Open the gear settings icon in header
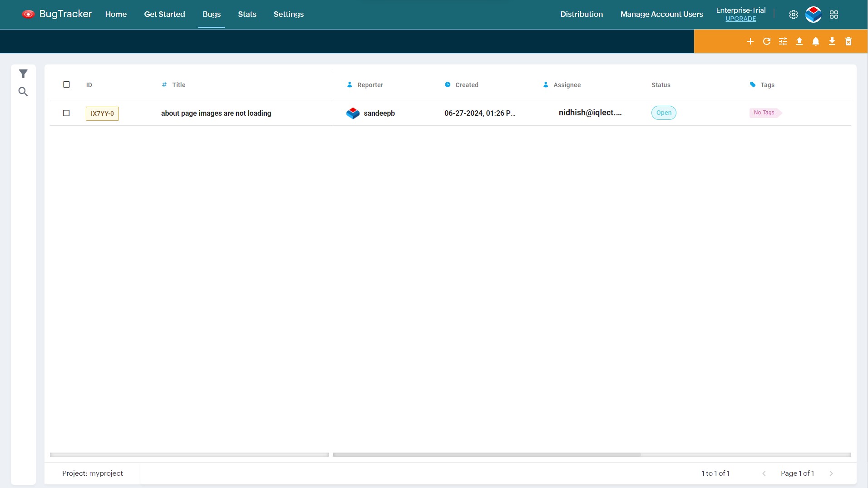868x488 pixels. tap(793, 15)
